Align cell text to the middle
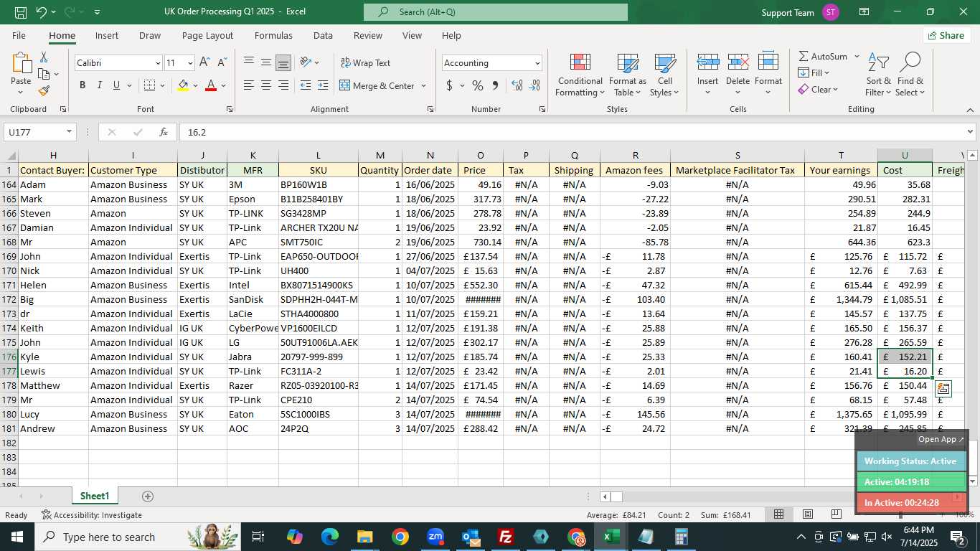The image size is (980, 551). (266, 62)
